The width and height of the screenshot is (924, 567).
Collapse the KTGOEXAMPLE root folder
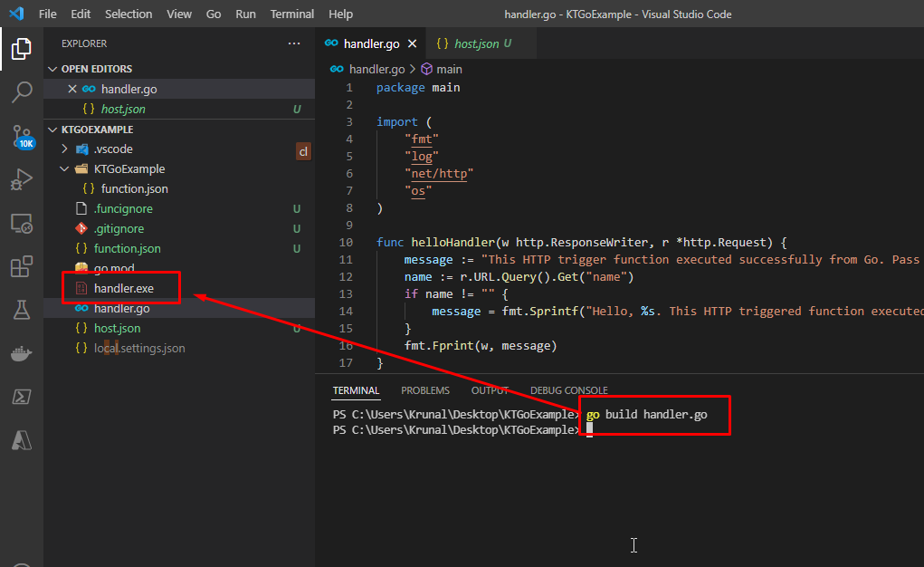click(52, 130)
